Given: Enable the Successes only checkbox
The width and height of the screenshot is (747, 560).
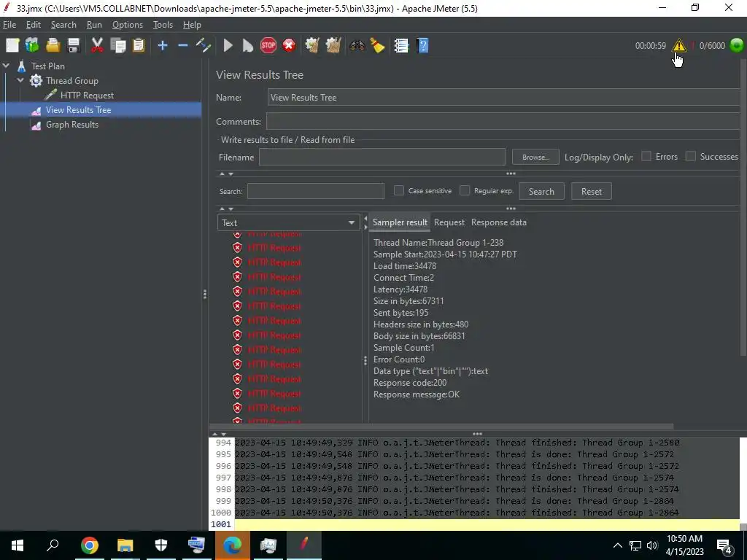Looking at the screenshot, I should [x=690, y=156].
